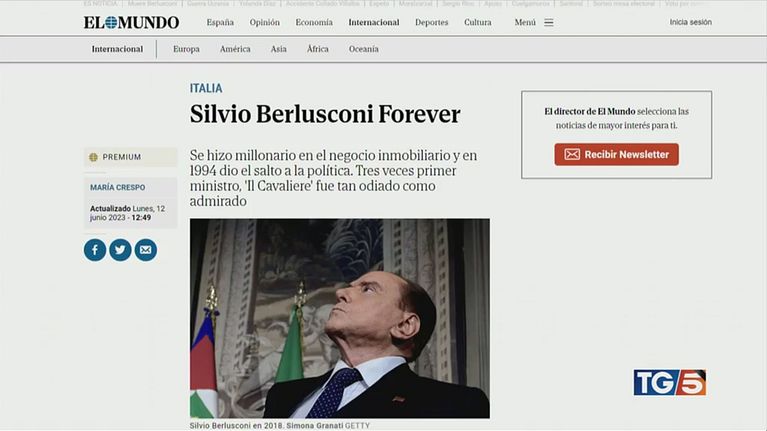Open the España section
The width and height of the screenshot is (767, 431).
pyautogui.click(x=220, y=23)
